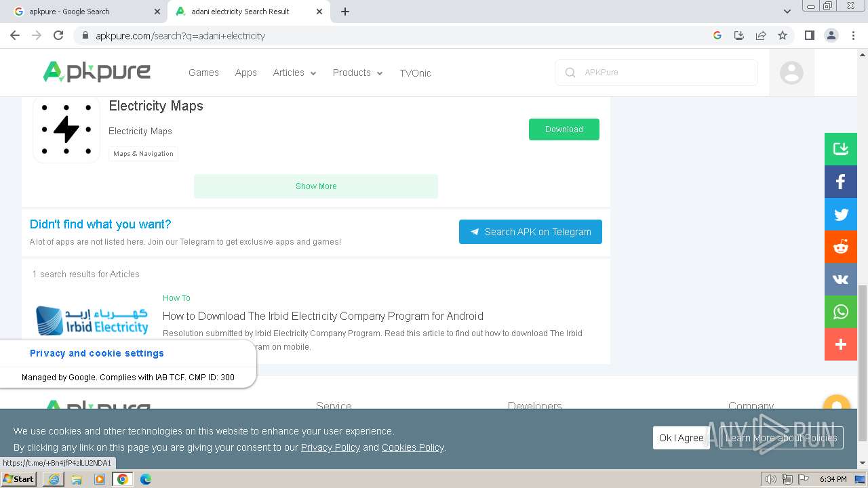The height and width of the screenshot is (488, 868).
Task: Click the page vertical scrollbar thumb
Action: point(863,363)
